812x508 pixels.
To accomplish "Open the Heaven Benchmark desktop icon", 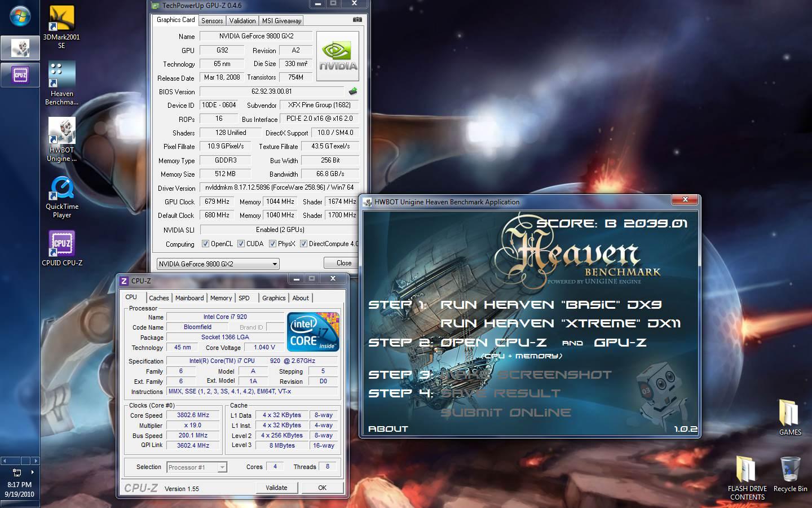I will point(61,84).
